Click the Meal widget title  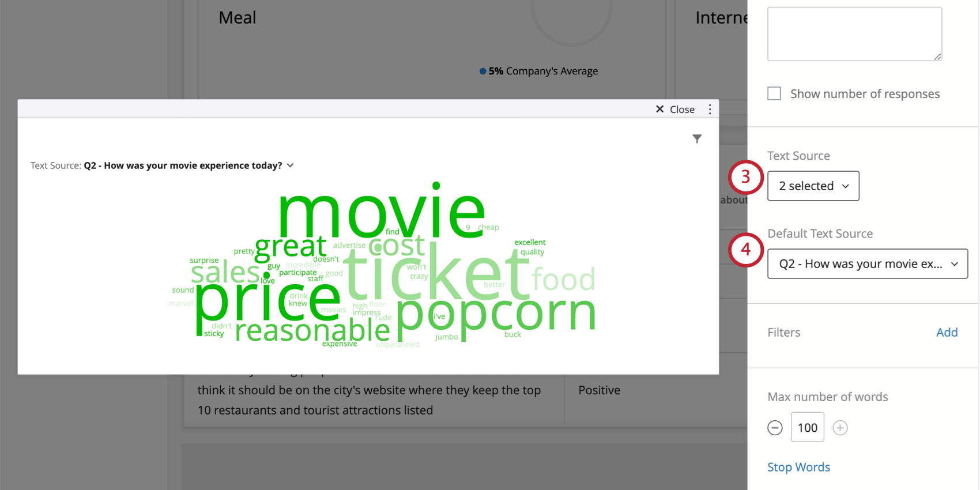(x=238, y=18)
